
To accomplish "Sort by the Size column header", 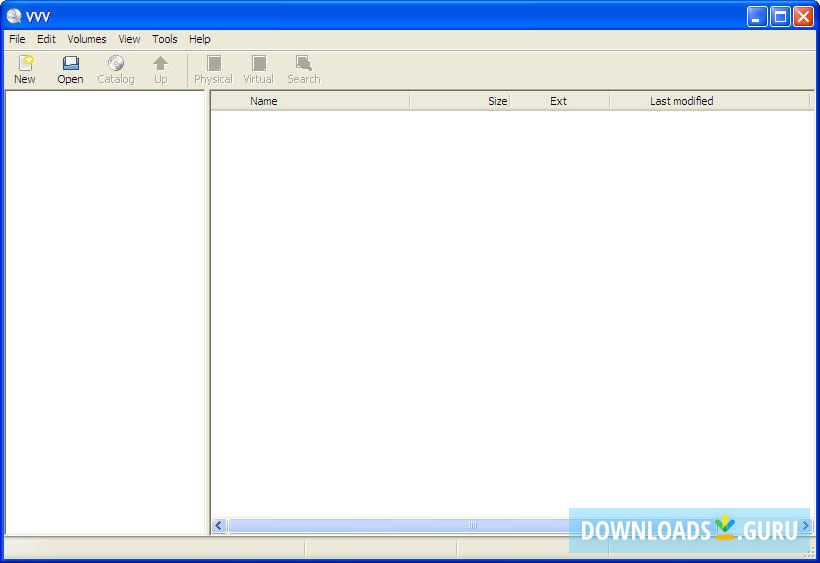I will [460, 101].
